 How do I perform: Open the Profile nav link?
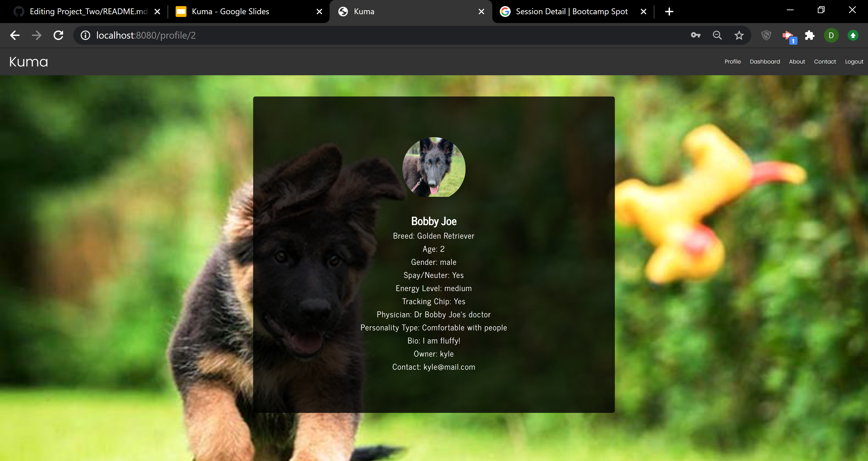point(733,62)
